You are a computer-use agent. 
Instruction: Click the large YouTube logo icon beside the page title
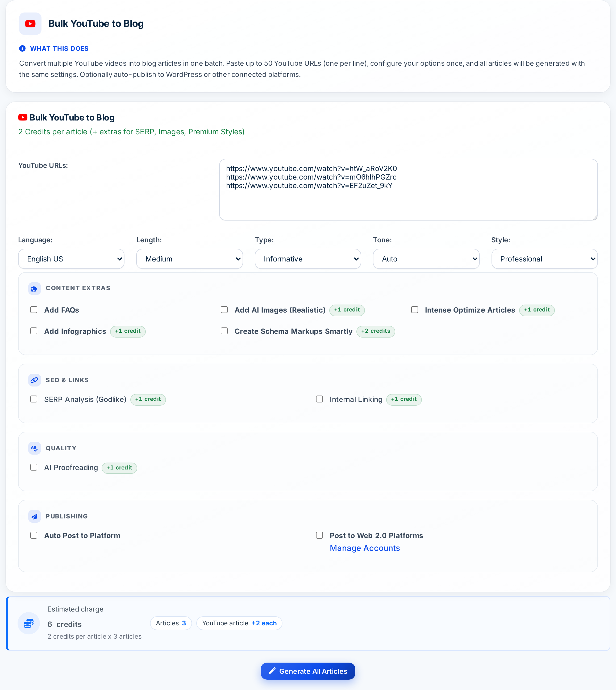[x=30, y=24]
